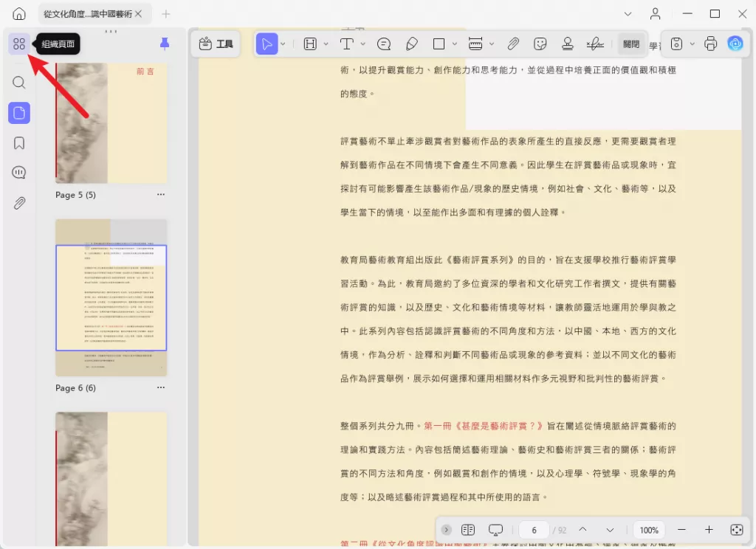
Task: Toggle the pinned thumbnail panel
Action: pos(165,44)
